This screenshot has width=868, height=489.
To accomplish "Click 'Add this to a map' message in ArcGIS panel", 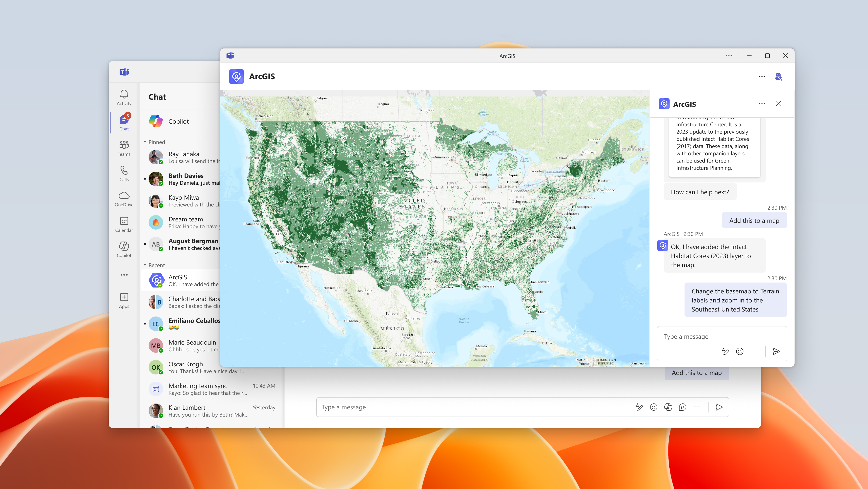I will pyautogui.click(x=754, y=221).
